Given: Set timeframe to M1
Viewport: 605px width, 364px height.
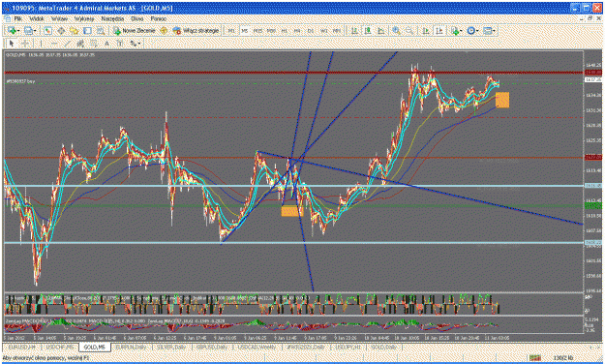Looking at the screenshot, I should [x=231, y=30].
